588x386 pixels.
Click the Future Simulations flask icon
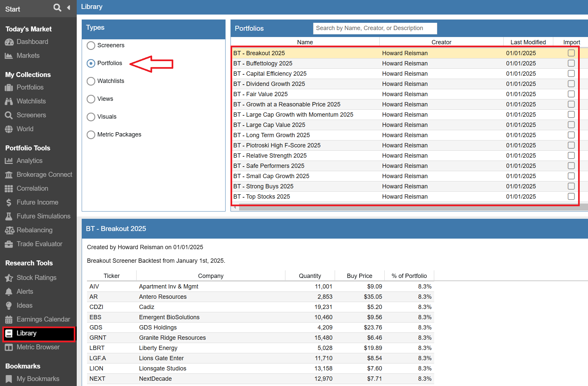point(9,216)
